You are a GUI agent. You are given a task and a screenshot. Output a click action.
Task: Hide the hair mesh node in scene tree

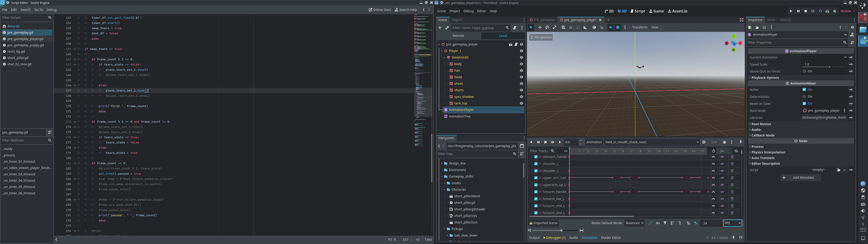[x=521, y=70]
